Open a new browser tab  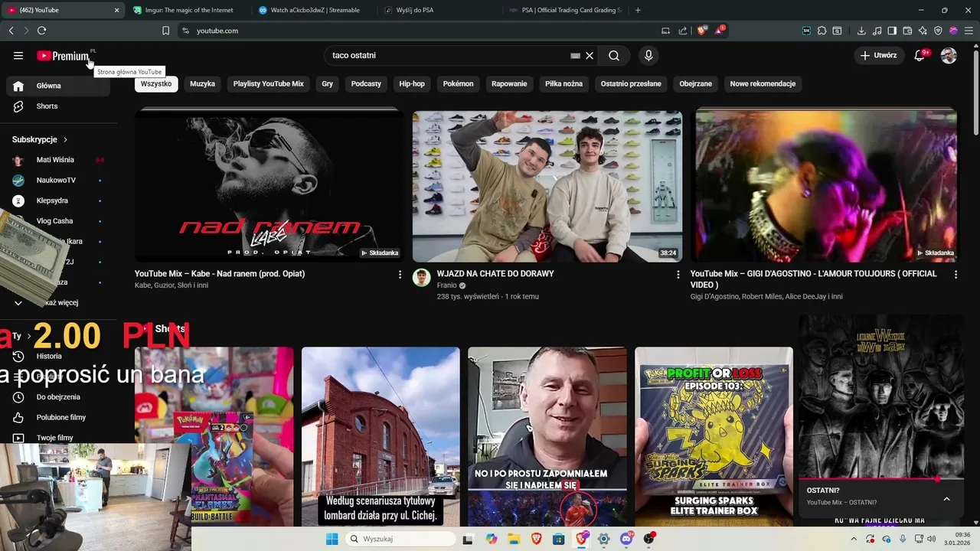pyautogui.click(x=638, y=10)
